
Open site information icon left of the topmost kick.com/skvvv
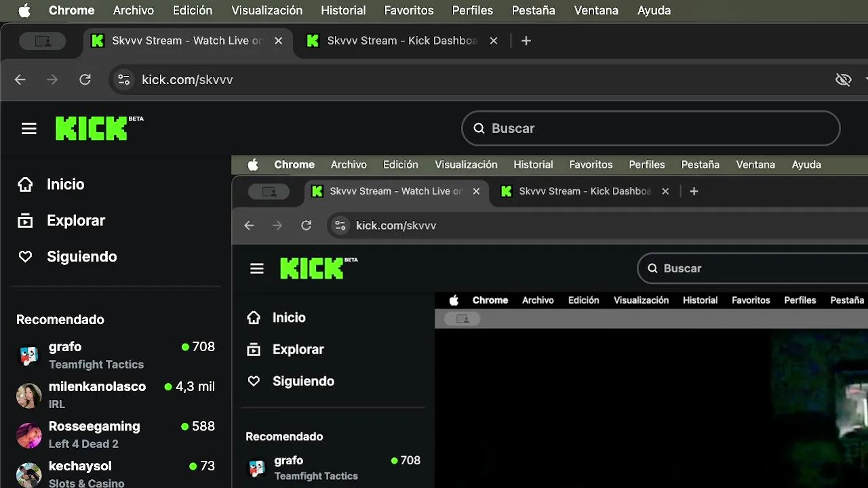pyautogui.click(x=123, y=79)
